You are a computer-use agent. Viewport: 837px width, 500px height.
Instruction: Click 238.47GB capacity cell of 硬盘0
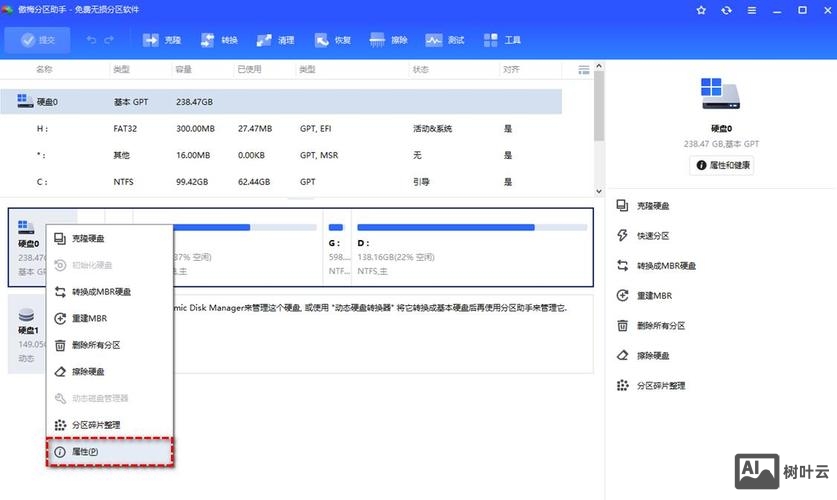tap(194, 102)
